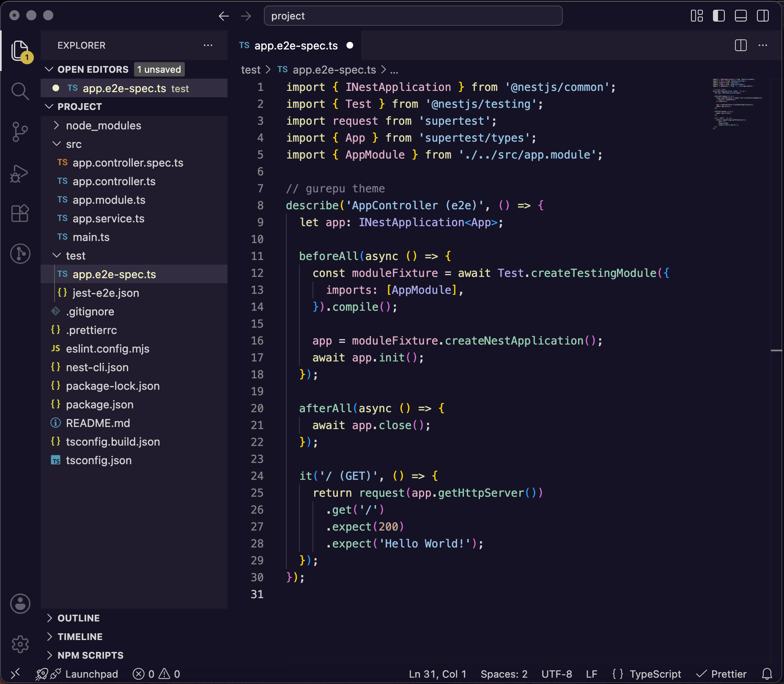
Task: Split the editor to the right
Action: [741, 45]
